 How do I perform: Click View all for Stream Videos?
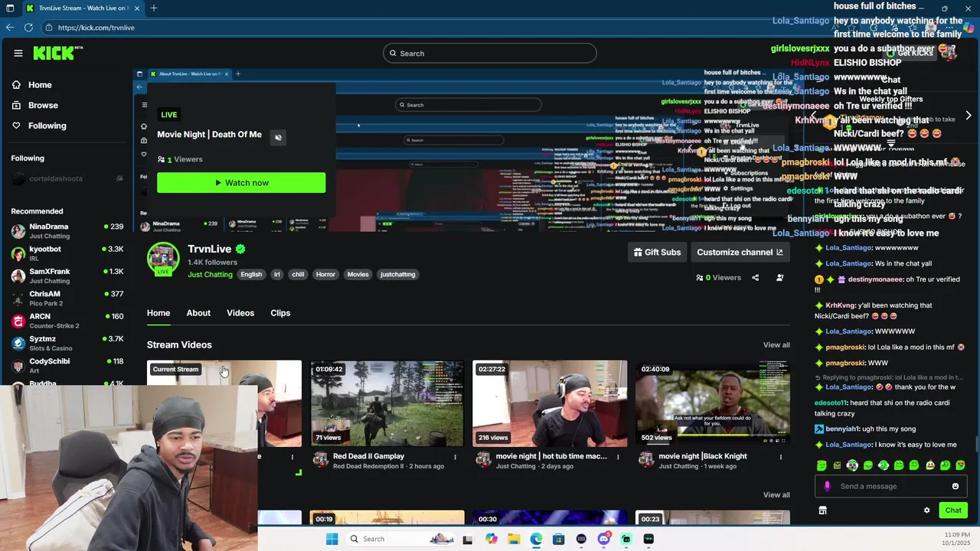click(776, 345)
